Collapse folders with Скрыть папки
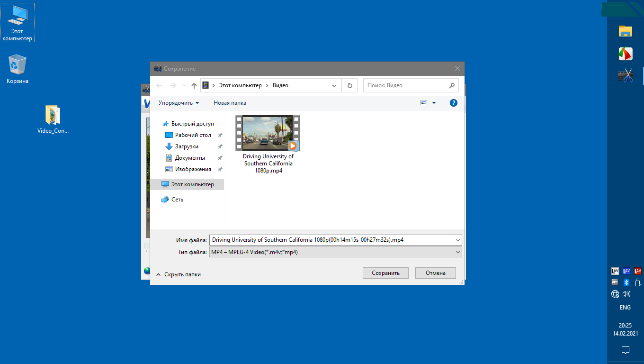644x364 pixels. 178,274
